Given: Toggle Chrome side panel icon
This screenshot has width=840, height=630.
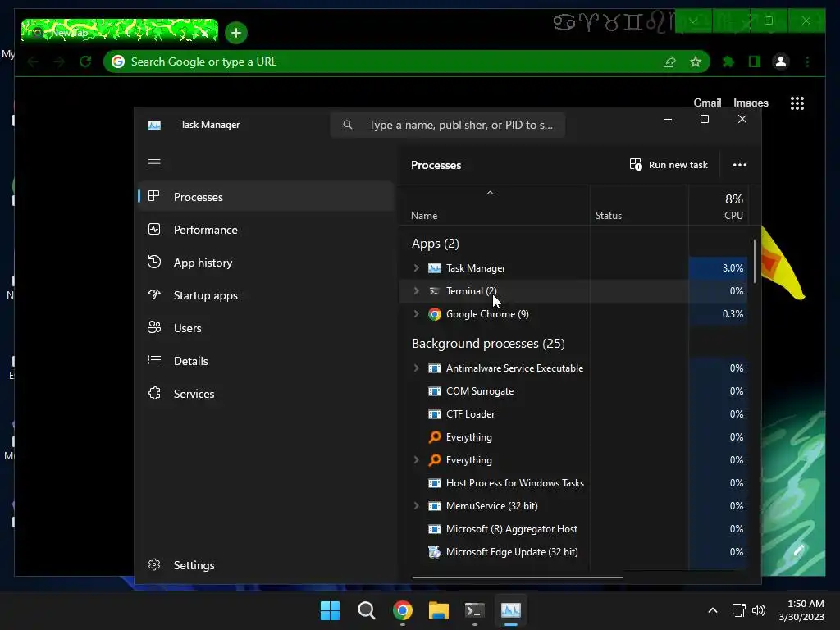Looking at the screenshot, I should pyautogui.click(x=755, y=62).
